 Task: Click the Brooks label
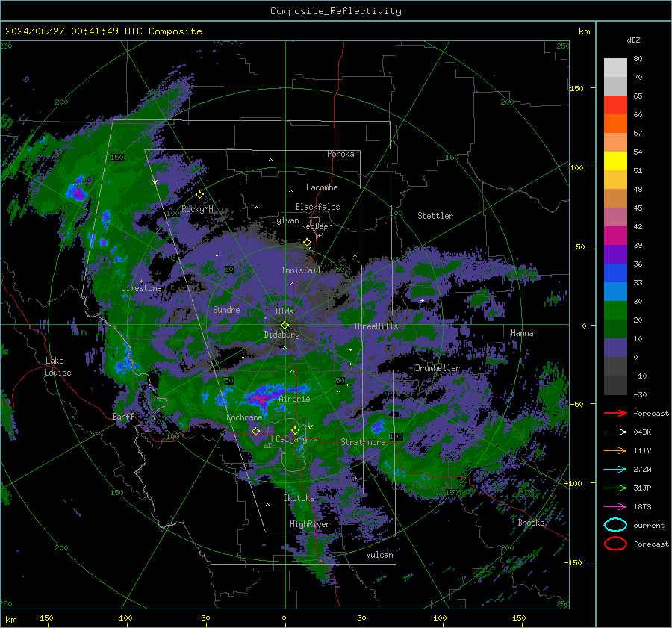click(531, 523)
